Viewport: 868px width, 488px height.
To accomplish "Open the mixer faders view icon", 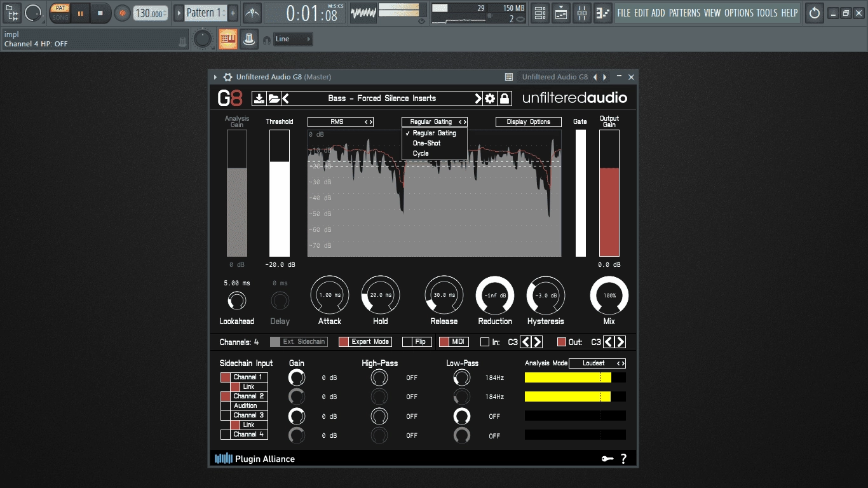I will tap(582, 13).
